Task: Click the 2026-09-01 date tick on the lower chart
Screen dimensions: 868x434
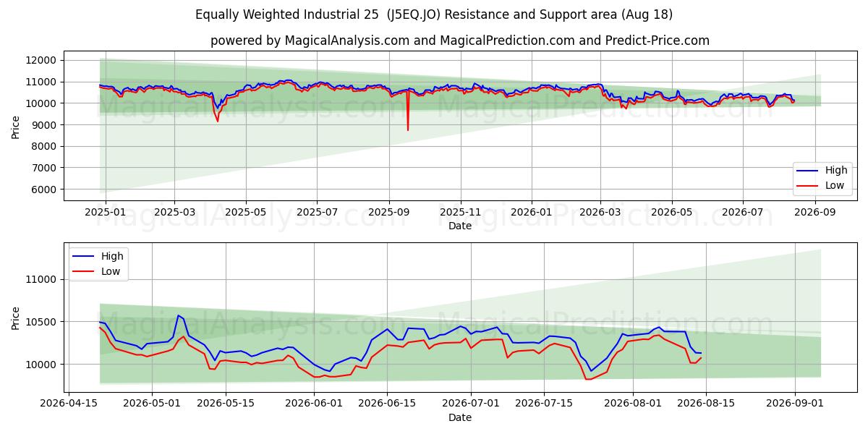Action: (x=796, y=404)
